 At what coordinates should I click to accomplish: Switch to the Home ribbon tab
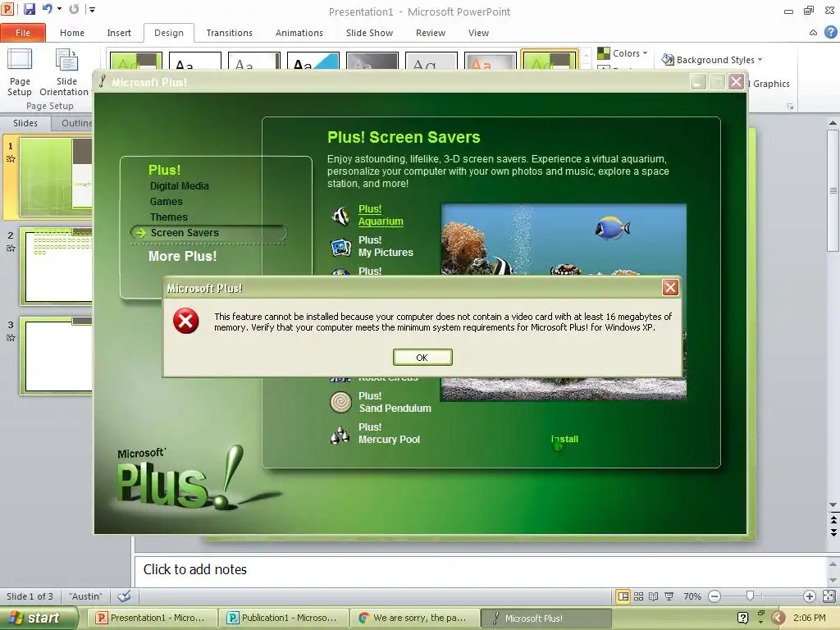point(72,33)
